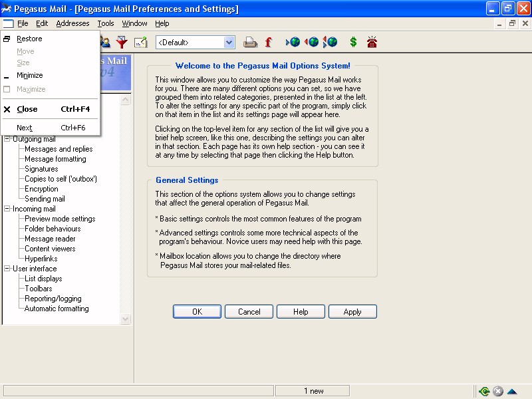Click the printer icon in toolbar
Viewport: 532px width, 399px height.
(x=251, y=42)
